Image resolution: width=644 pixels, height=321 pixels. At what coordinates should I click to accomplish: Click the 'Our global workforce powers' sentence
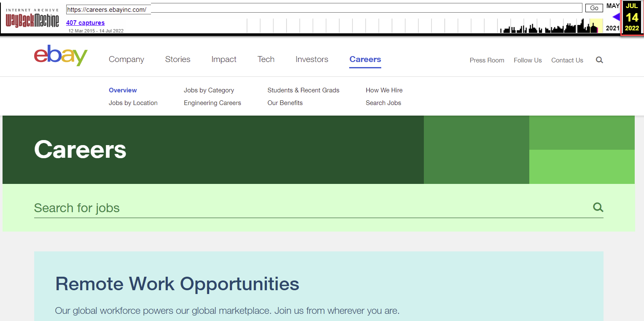[227, 311]
